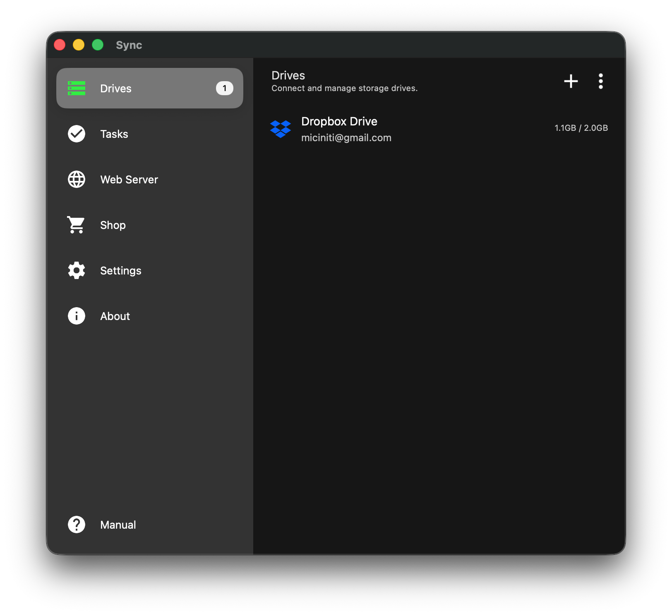Open the three-dot overflow menu
The width and height of the screenshot is (672, 616).
pyautogui.click(x=601, y=81)
